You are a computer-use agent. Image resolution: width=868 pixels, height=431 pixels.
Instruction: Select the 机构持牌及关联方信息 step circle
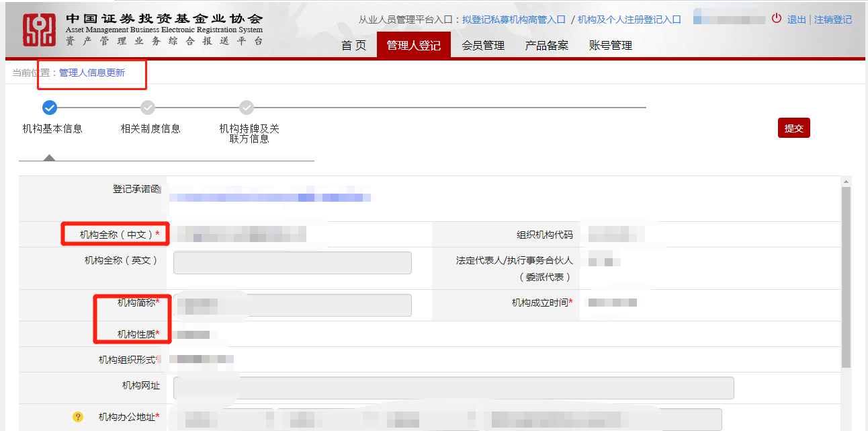click(x=247, y=107)
